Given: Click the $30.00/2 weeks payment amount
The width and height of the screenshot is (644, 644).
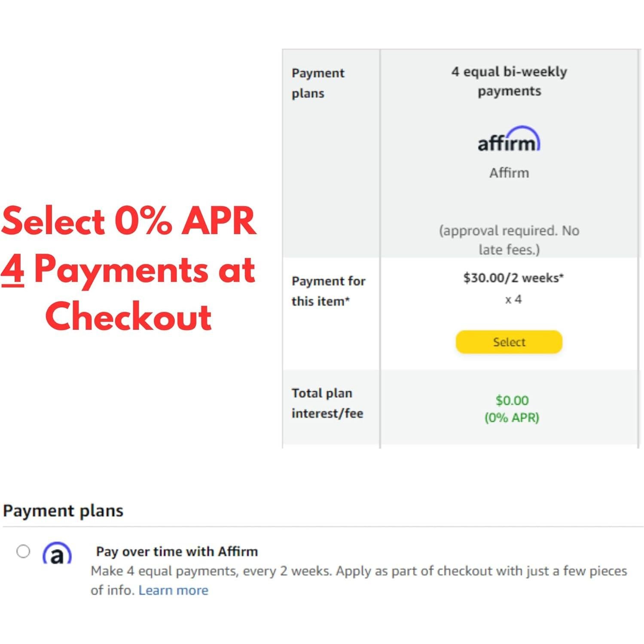Looking at the screenshot, I should coord(513,278).
